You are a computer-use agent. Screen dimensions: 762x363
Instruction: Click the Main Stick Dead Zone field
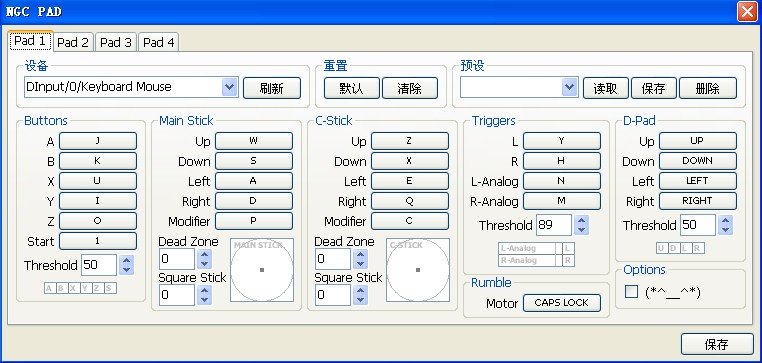177,259
